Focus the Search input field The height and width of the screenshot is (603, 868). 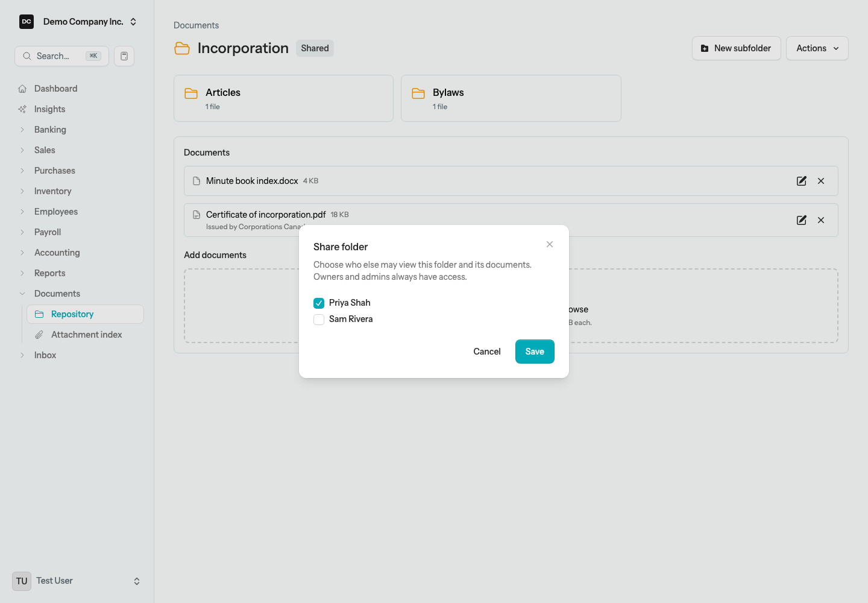(61, 56)
